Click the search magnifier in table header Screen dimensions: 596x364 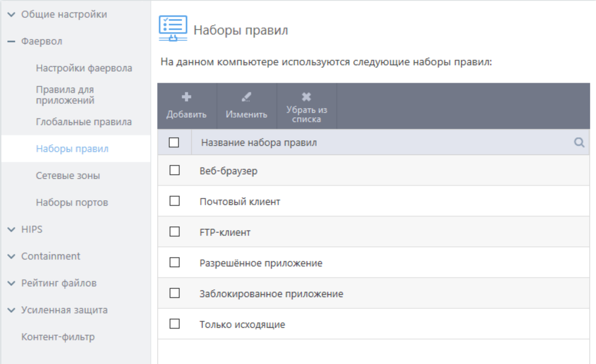tap(579, 143)
